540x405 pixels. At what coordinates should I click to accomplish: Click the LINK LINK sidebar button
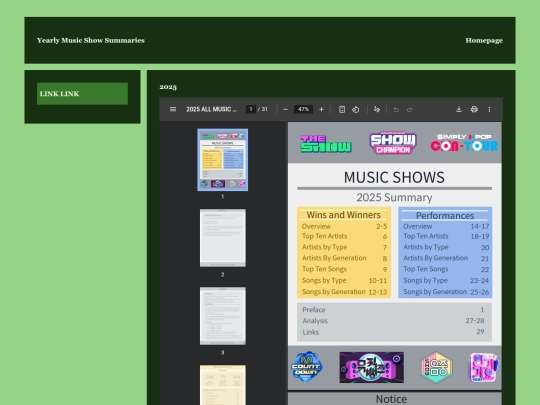(x=82, y=94)
